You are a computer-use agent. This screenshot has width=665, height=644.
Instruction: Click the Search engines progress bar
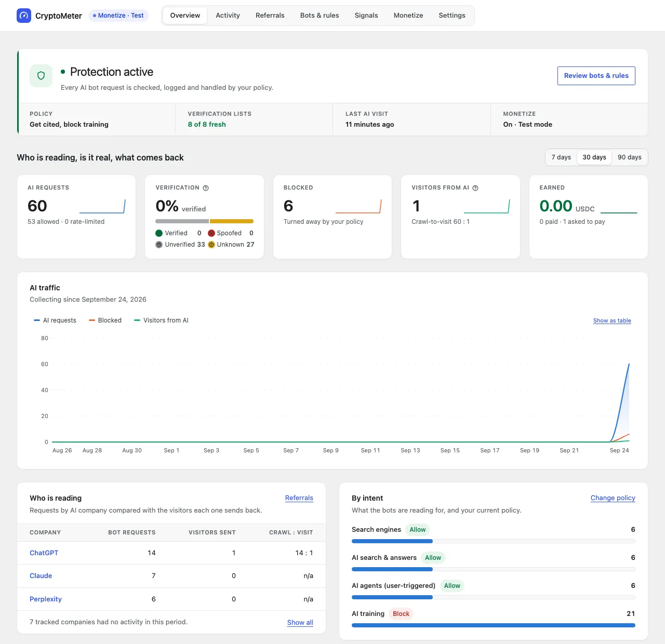click(x=494, y=541)
